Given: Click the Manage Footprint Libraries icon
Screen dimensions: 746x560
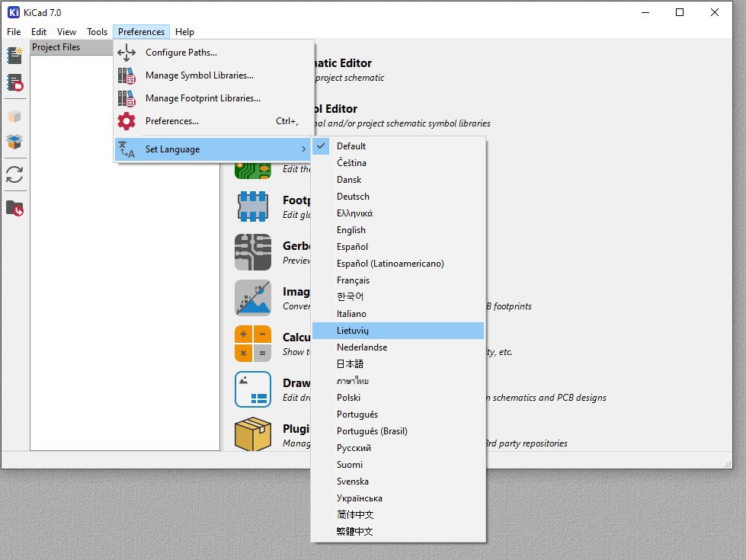Looking at the screenshot, I should [x=126, y=98].
